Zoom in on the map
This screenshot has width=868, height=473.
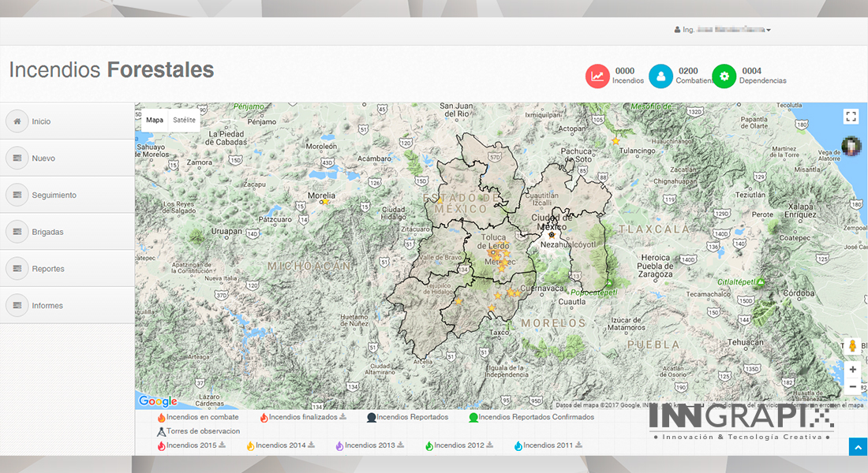pos(852,370)
